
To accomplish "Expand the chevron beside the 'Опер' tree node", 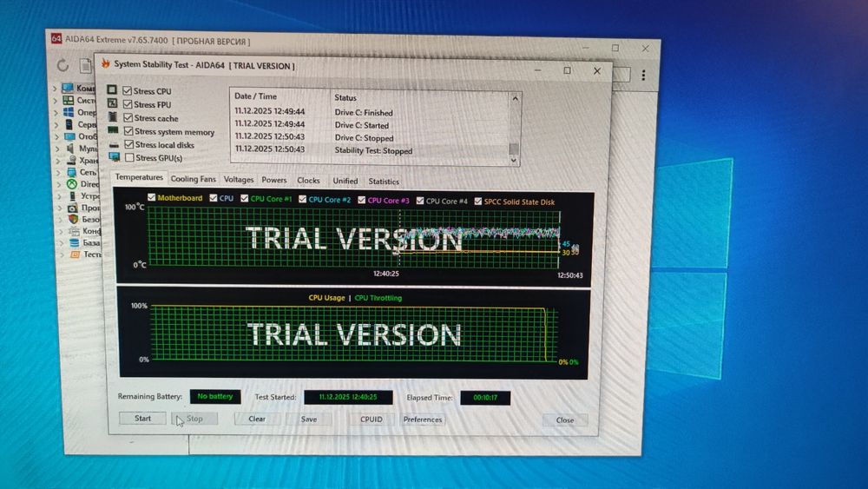I will coord(56,112).
